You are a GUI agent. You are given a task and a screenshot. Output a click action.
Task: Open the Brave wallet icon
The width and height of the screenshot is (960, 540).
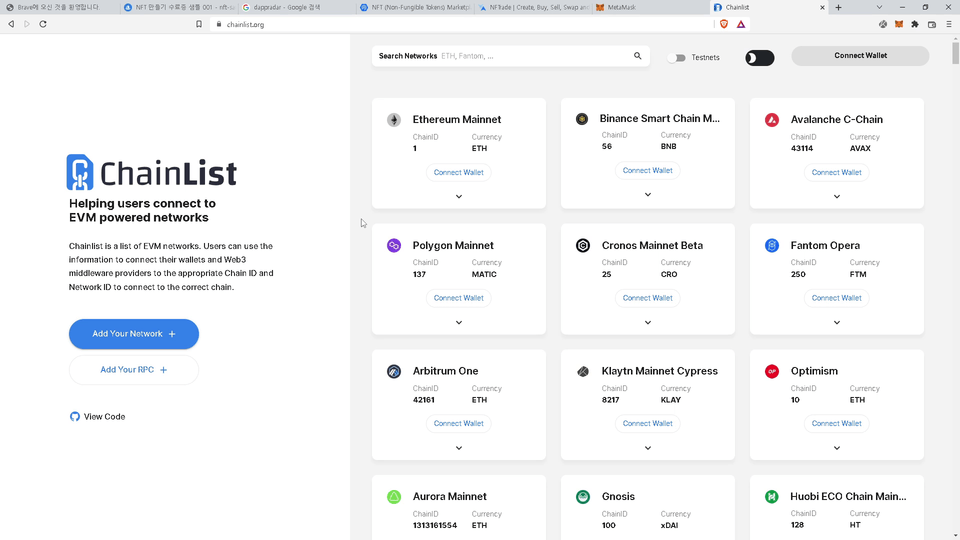coord(932,24)
